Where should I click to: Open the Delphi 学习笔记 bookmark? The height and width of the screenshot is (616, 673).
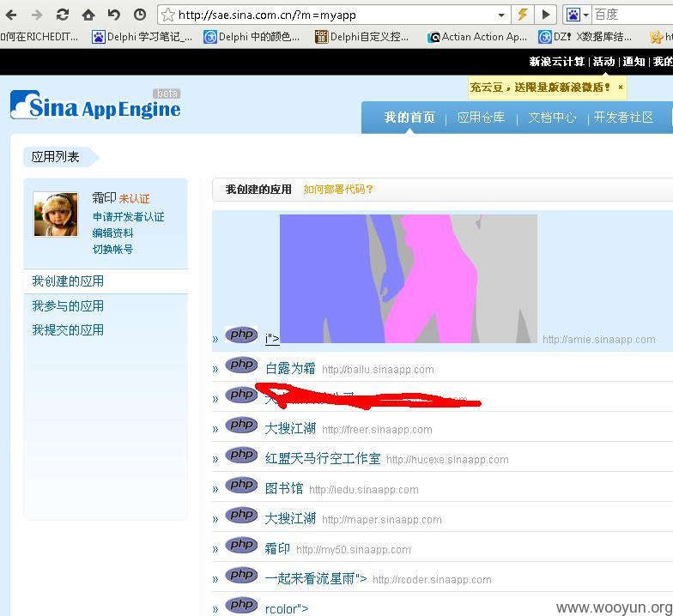click(142, 37)
